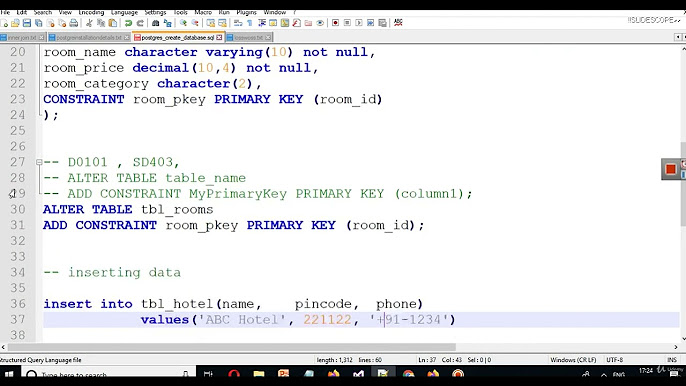Open Find with the binoculars icon
Viewport: 686px width, 386px height.
tap(155, 23)
